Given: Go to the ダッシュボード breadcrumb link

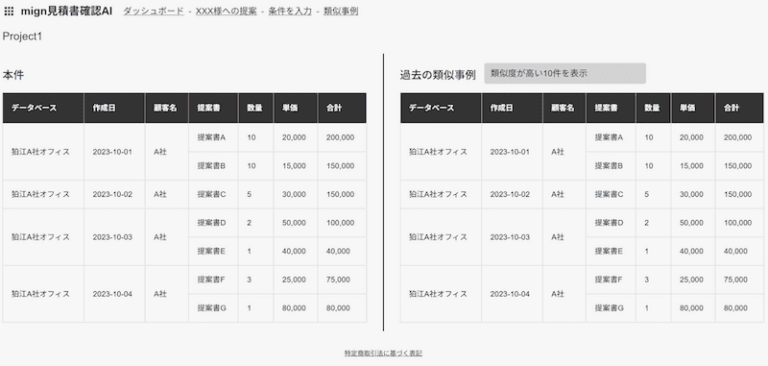Looking at the screenshot, I should click(x=153, y=11).
